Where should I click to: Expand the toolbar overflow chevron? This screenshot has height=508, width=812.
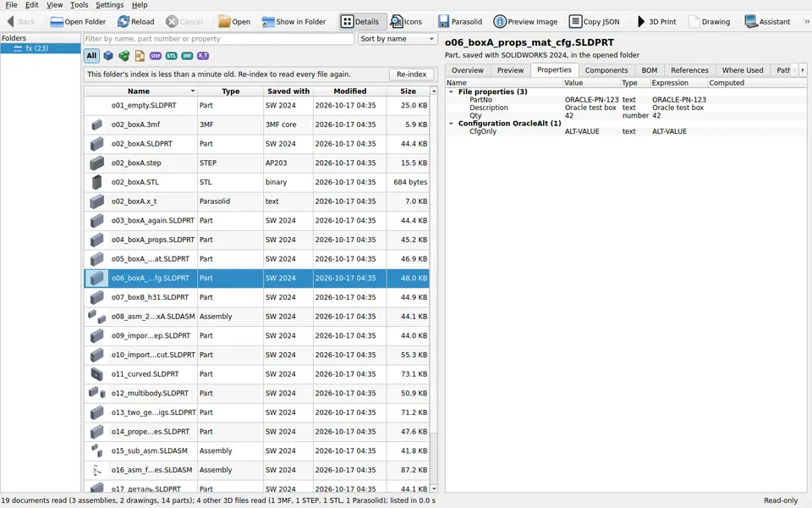807,22
